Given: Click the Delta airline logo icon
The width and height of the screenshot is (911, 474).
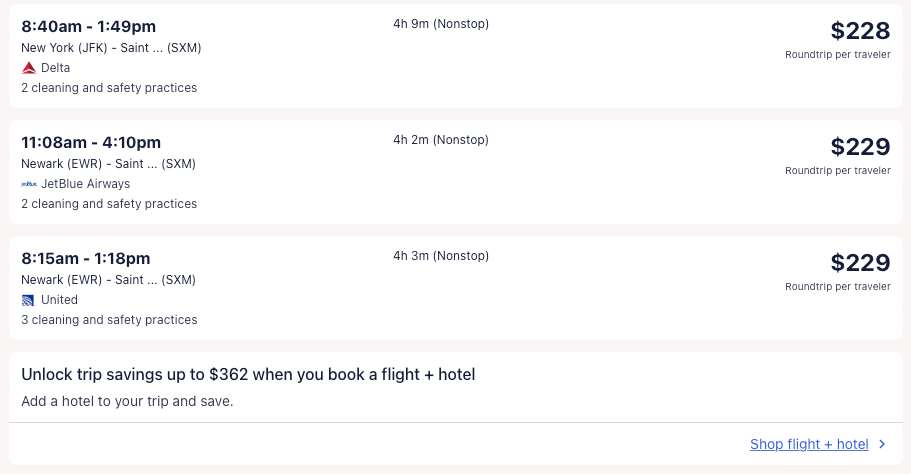Looking at the screenshot, I should [29, 68].
